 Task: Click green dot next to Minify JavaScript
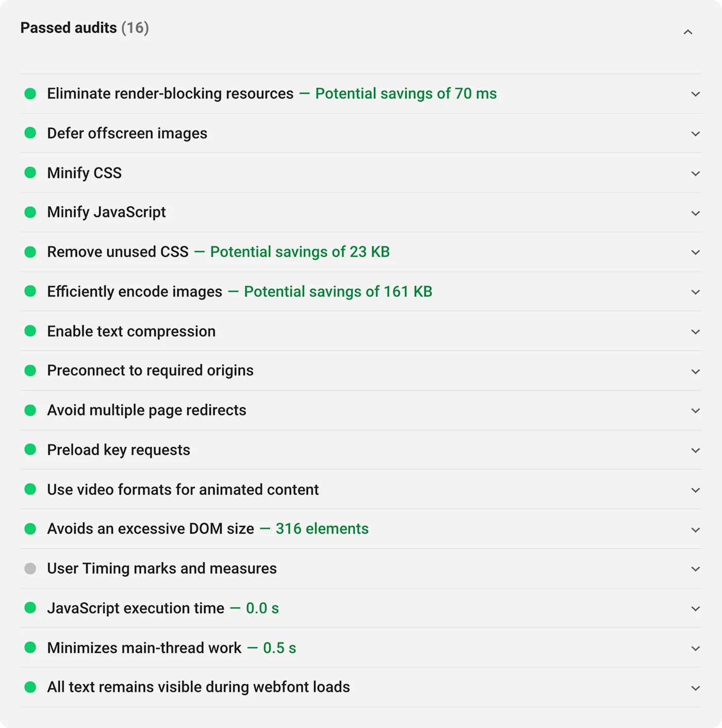coord(30,212)
